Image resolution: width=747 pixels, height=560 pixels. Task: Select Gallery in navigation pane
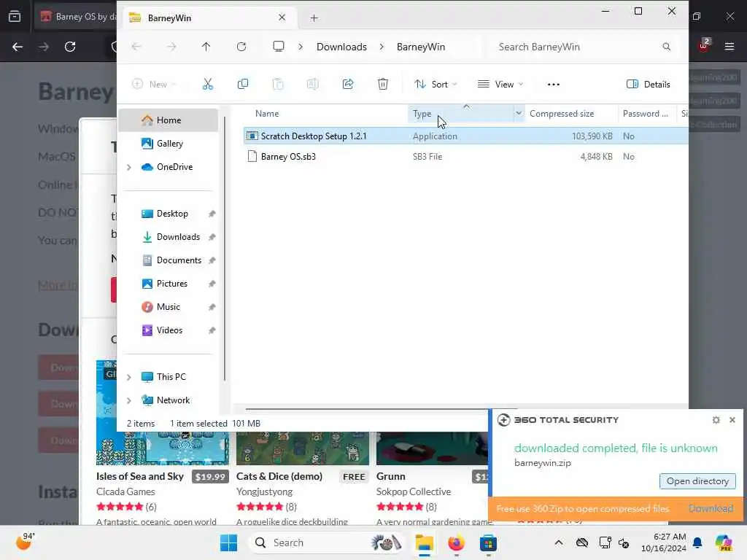(x=168, y=144)
